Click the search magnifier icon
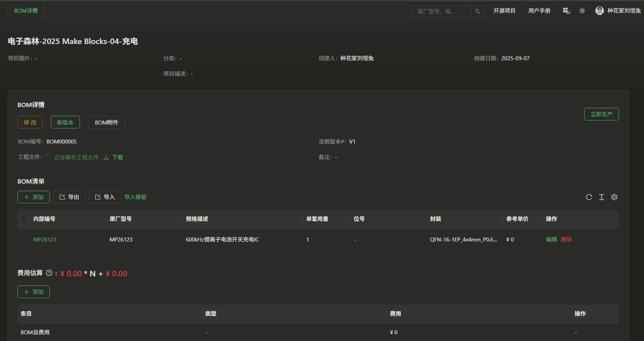Screen dimensions: 644x341 (477, 11)
